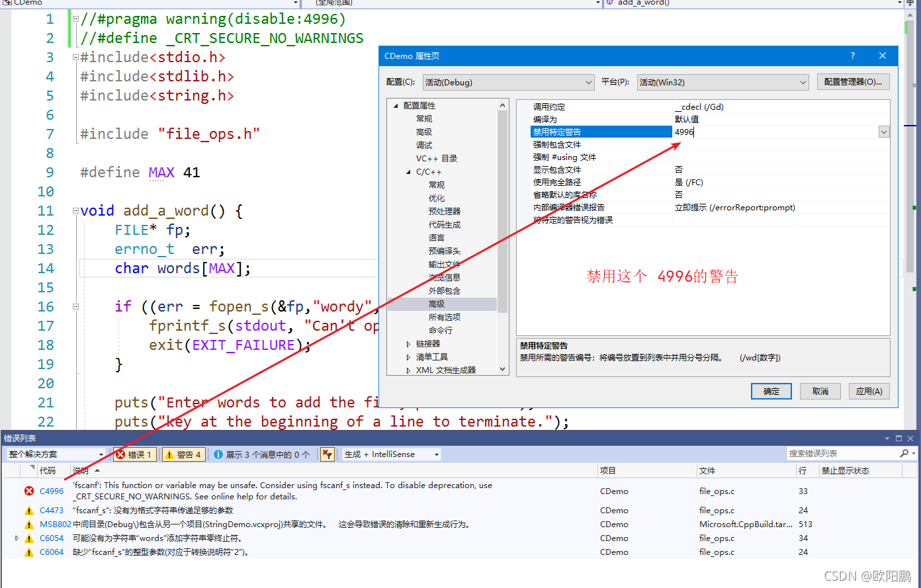The image size is (921, 588).
Task: Select 优化 under C/C++
Action: click(x=437, y=198)
